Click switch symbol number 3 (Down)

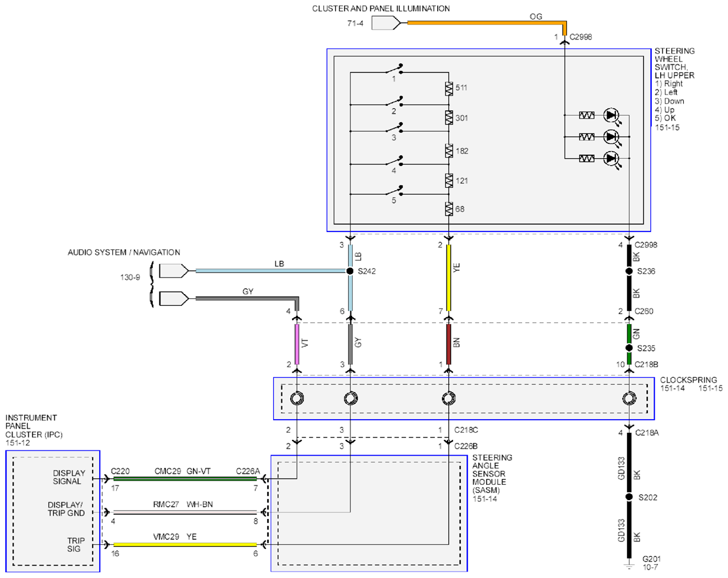[x=395, y=128]
